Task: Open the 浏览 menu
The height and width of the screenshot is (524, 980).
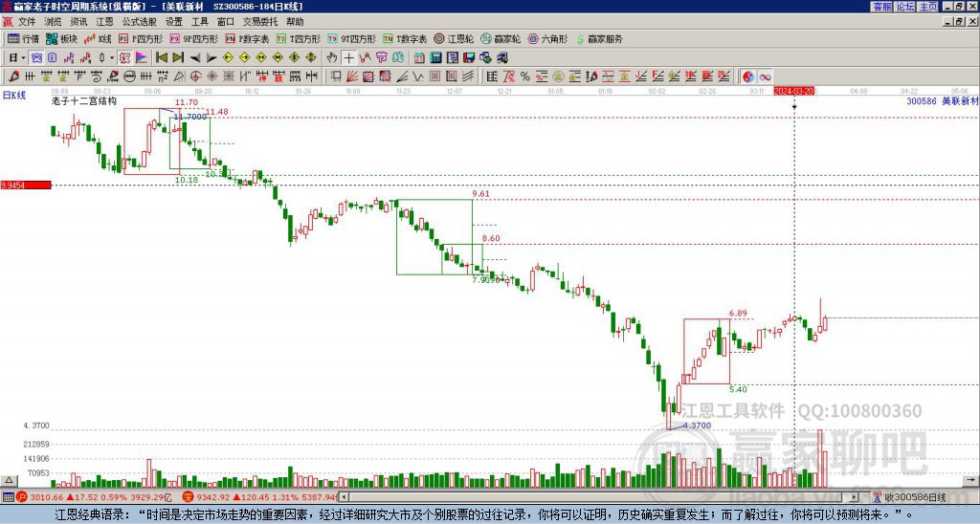Action: (x=53, y=22)
